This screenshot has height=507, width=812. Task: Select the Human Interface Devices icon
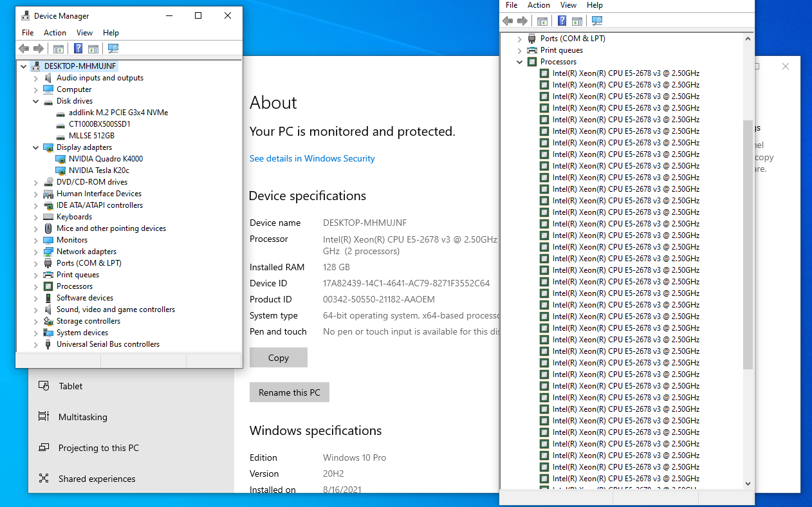point(48,194)
